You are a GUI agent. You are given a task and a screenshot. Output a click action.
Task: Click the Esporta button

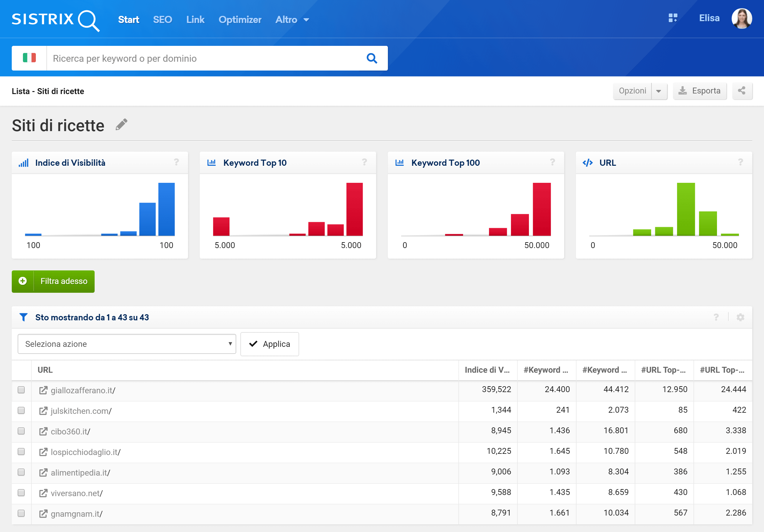tap(699, 91)
